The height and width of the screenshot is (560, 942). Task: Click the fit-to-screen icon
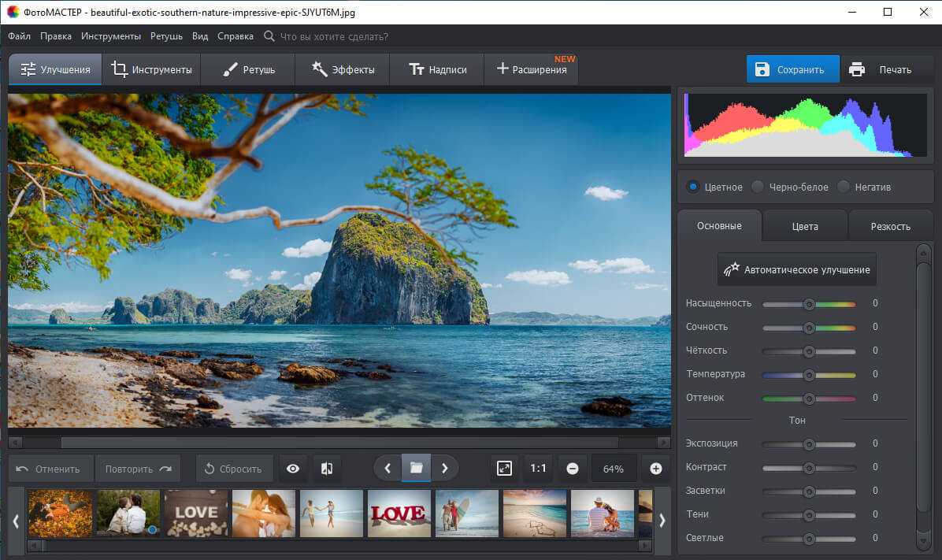click(505, 469)
